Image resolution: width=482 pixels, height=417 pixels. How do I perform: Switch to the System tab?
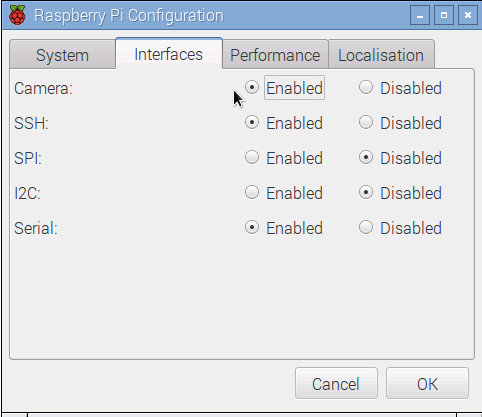point(63,55)
